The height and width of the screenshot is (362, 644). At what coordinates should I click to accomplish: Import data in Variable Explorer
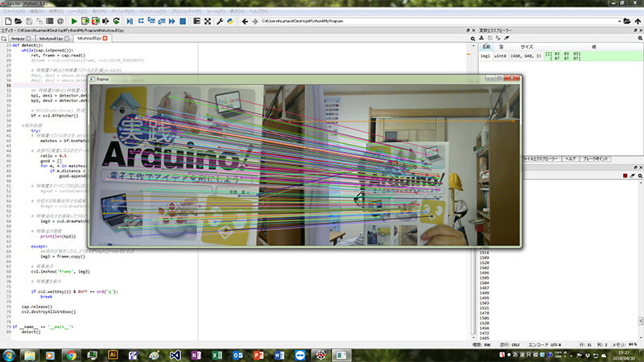point(481,38)
